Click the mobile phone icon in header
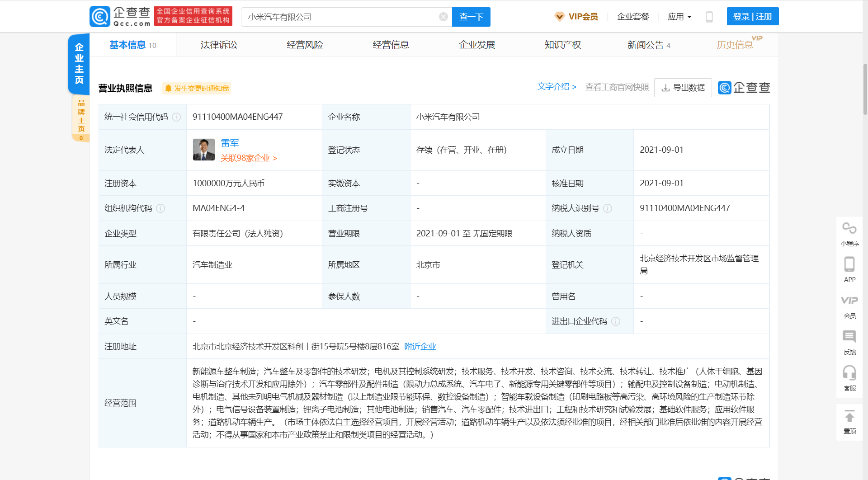Screen dimensions: 868x480 point(709,17)
